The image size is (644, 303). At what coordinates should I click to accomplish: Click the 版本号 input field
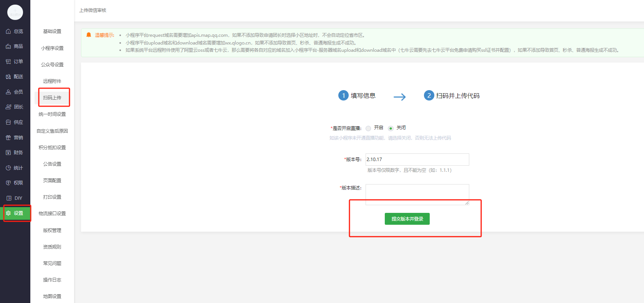click(417, 160)
